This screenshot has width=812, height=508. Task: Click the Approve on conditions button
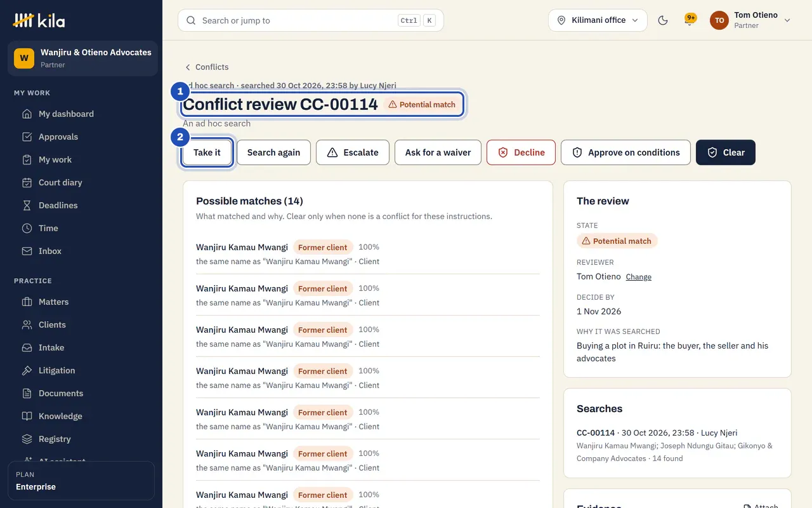(625, 152)
